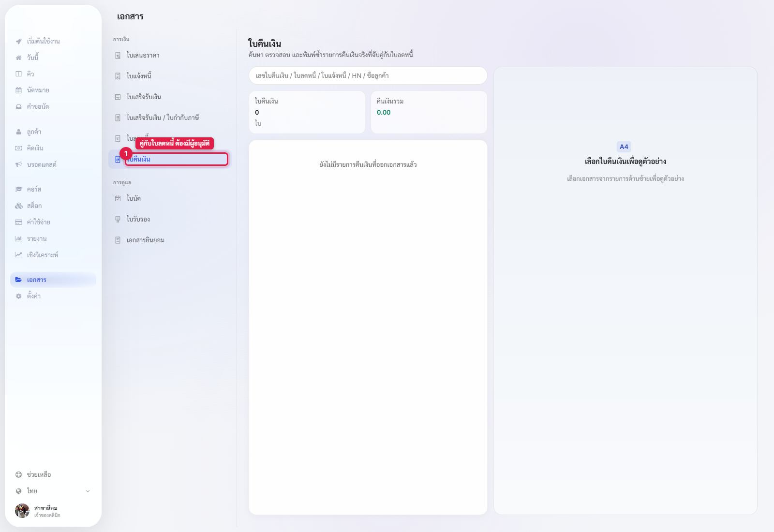Click the refund search input field
Viewport: 774px width, 532px height.
pyautogui.click(x=368, y=76)
